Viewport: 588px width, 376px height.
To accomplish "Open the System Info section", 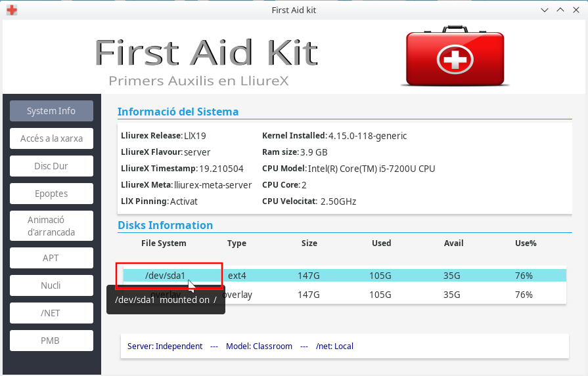I will click(x=51, y=111).
